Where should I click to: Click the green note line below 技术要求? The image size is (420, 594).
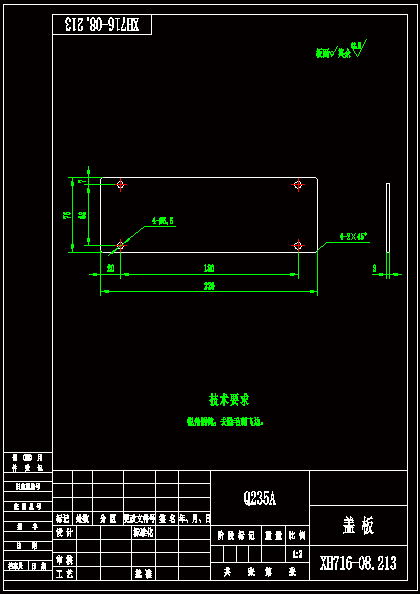click(225, 422)
